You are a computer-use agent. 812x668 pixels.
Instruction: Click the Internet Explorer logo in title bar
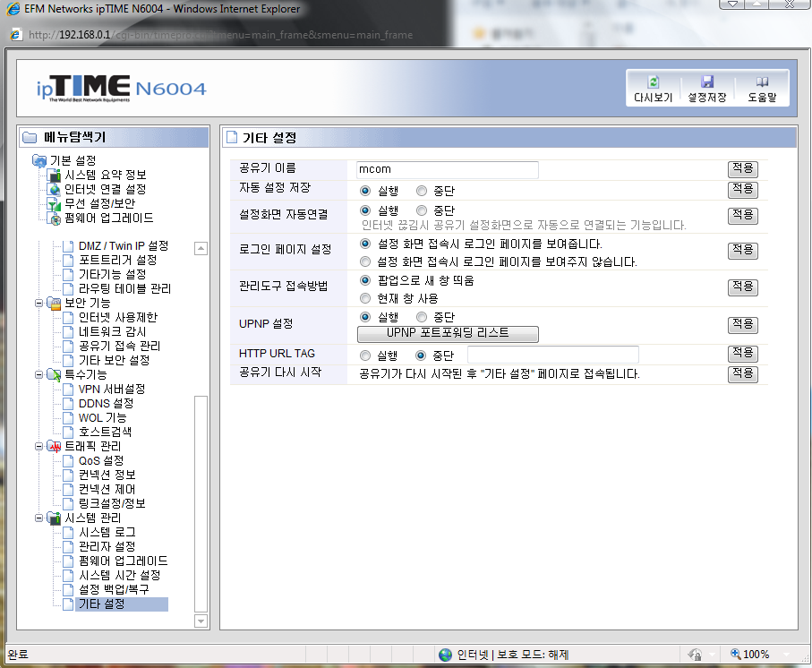click(13, 9)
